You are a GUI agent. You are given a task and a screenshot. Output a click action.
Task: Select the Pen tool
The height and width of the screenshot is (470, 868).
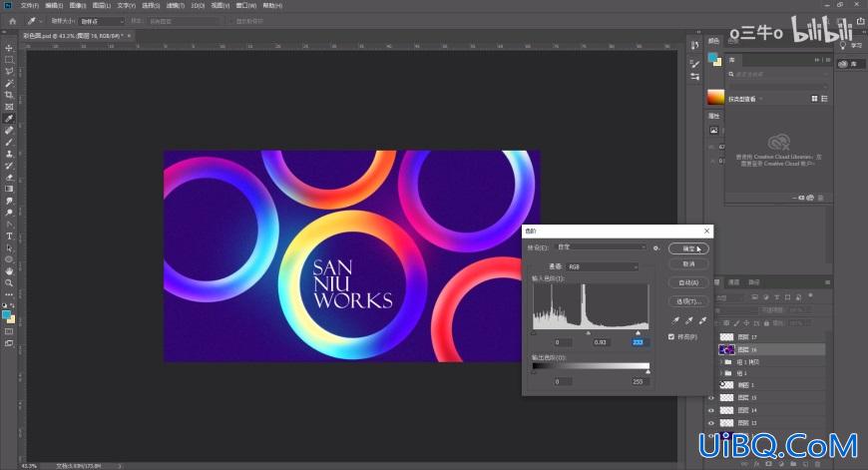click(x=9, y=225)
